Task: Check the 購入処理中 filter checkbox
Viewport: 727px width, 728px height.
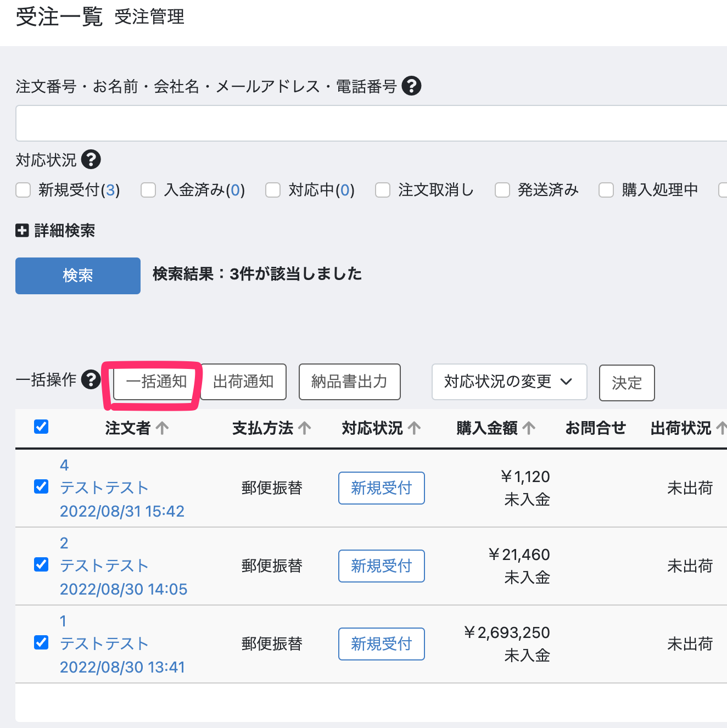Action: (x=606, y=190)
